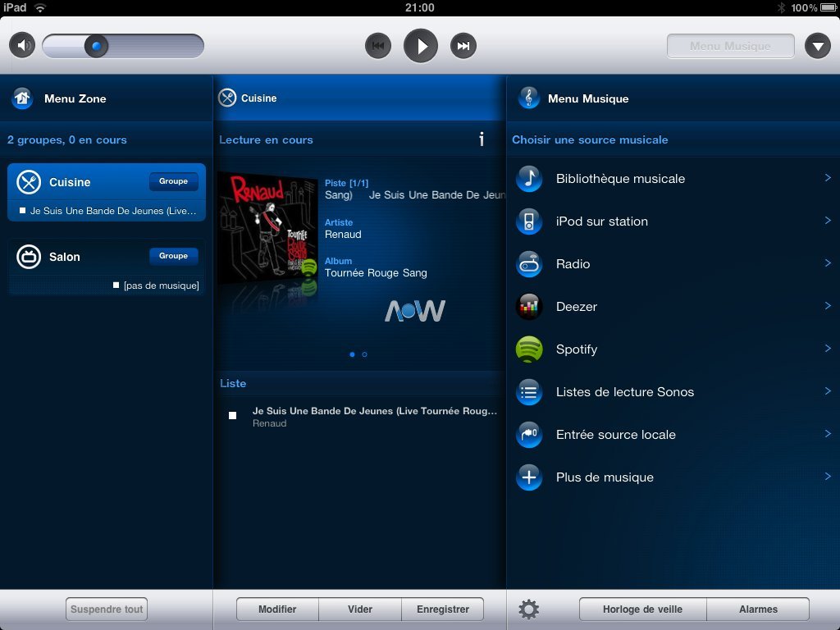Click the Horloge de veille button
The width and height of the screenshot is (840, 630).
coord(642,609)
